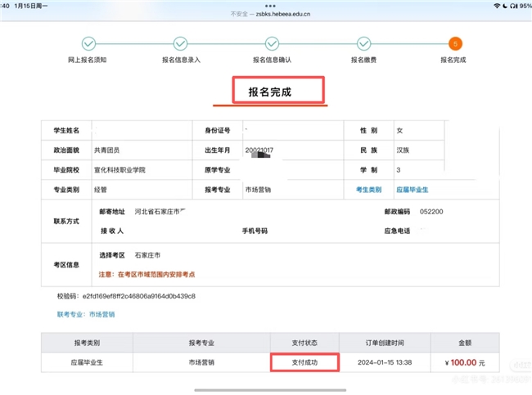Click the first step checkmark circle icon
532x395 pixels.
(x=88, y=43)
